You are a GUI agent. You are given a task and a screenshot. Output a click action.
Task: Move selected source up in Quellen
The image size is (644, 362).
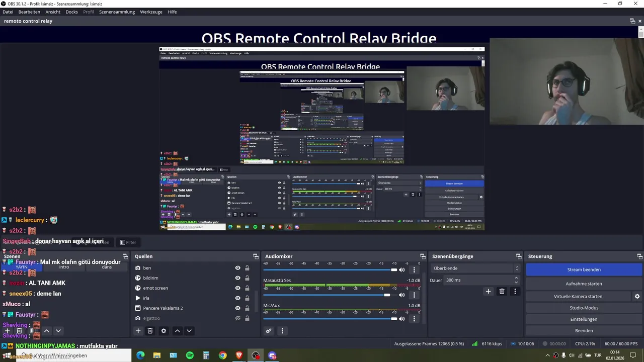click(177, 331)
